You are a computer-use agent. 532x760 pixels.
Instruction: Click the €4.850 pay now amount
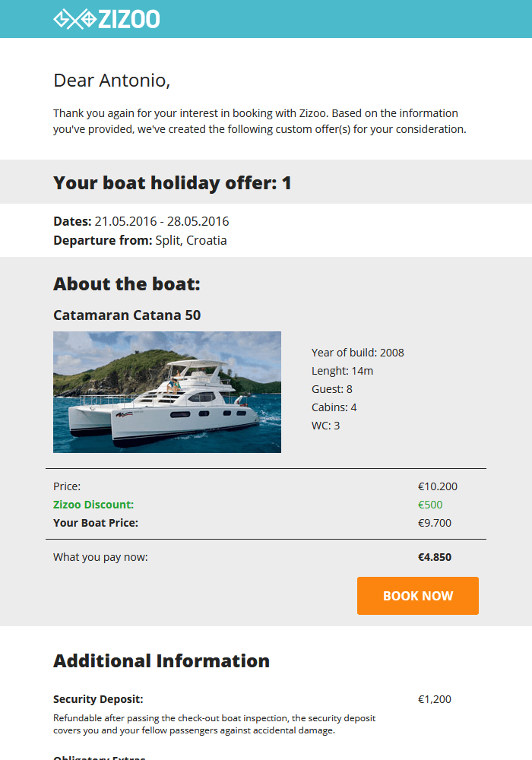435,557
